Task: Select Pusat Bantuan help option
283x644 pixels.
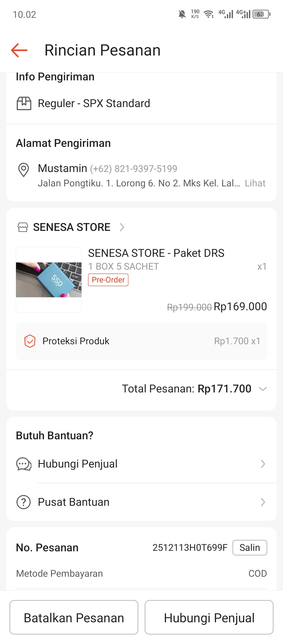Action: point(74,502)
